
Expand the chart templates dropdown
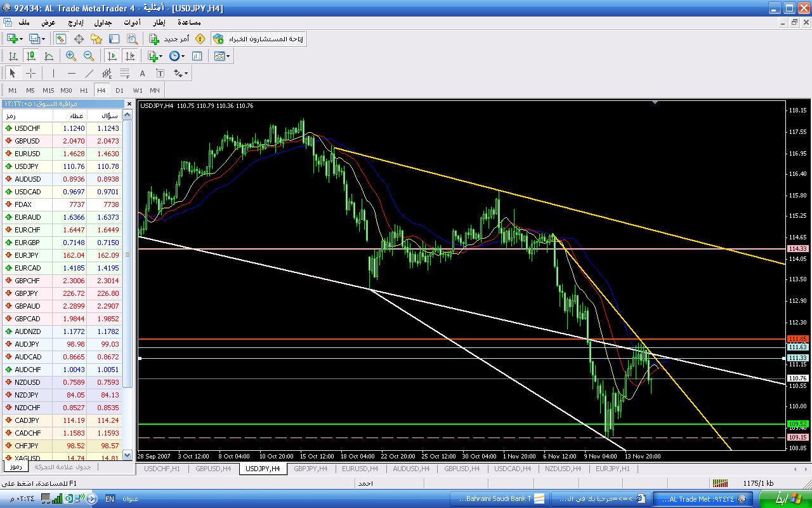coord(228,56)
